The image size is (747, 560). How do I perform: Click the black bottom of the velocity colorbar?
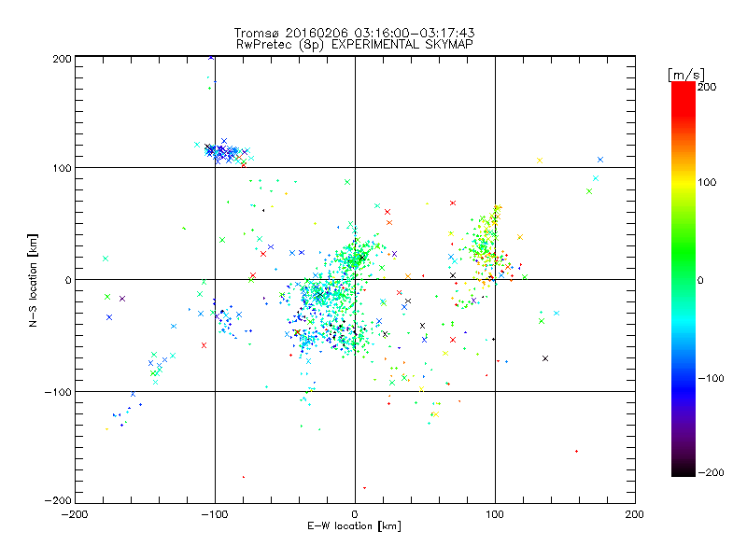[x=684, y=469]
